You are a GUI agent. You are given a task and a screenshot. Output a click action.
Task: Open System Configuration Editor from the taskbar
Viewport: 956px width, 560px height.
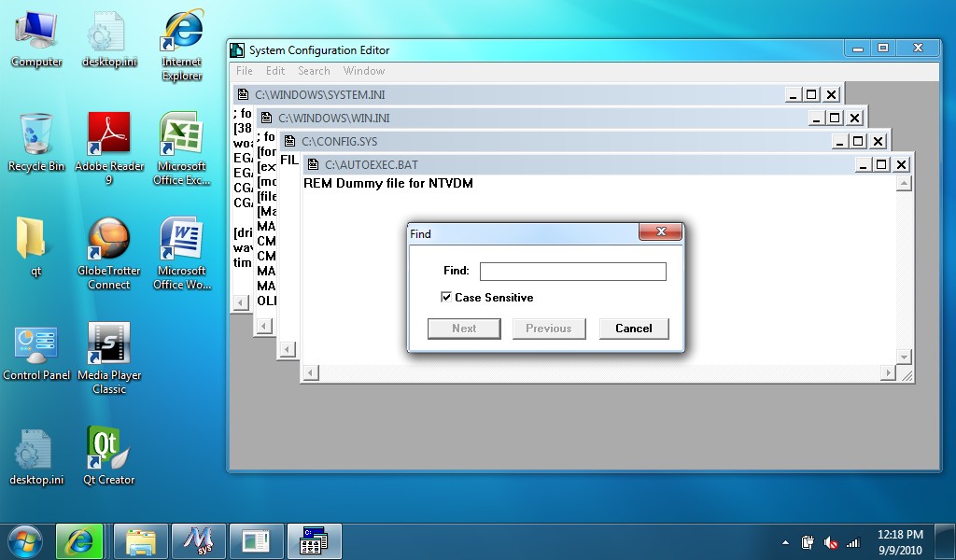[x=315, y=541]
